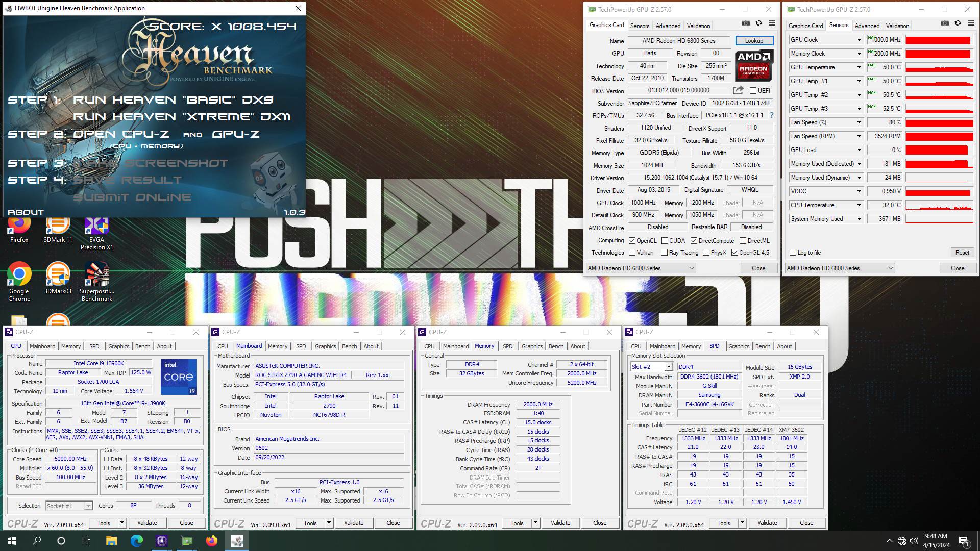This screenshot has height=551, width=980.
Task: Expand the Fan Speed (RPM) sensor dropdown
Action: click(859, 136)
